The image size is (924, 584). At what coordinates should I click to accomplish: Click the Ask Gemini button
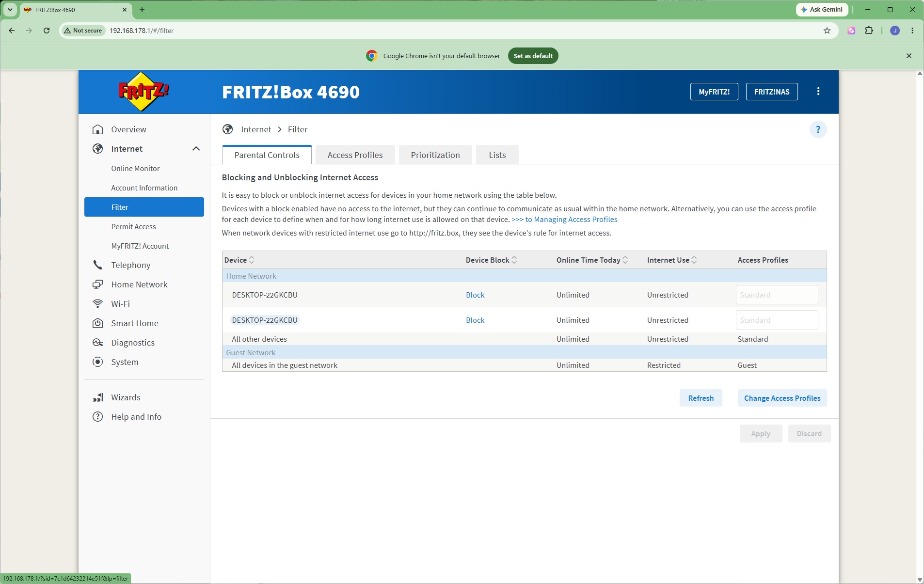[822, 10]
